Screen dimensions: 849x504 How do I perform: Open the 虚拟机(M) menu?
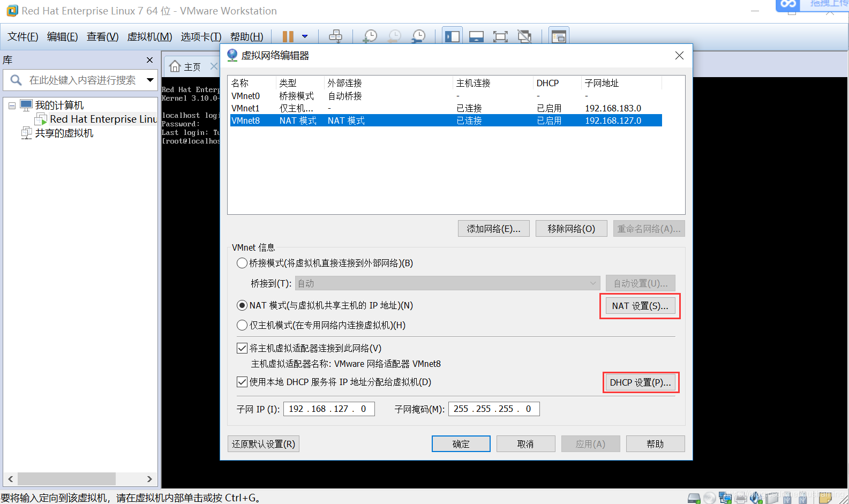pyautogui.click(x=149, y=37)
